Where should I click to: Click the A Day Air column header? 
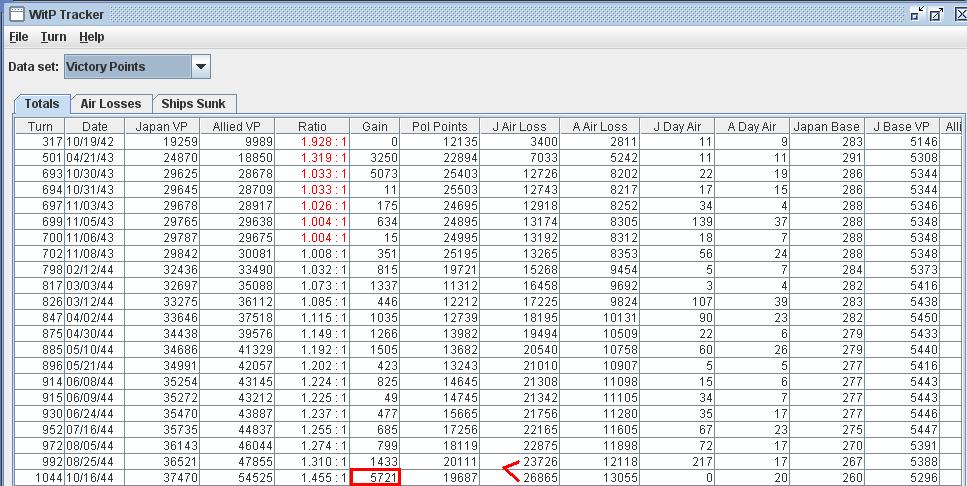coord(752,126)
